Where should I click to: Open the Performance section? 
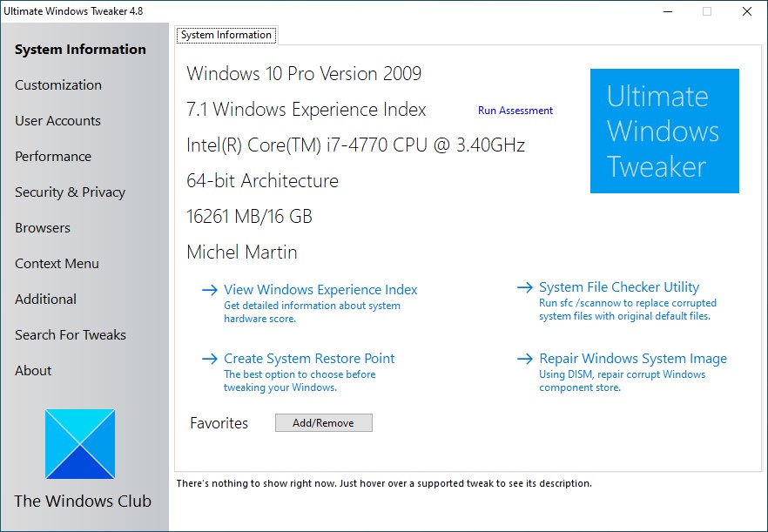[x=53, y=156]
